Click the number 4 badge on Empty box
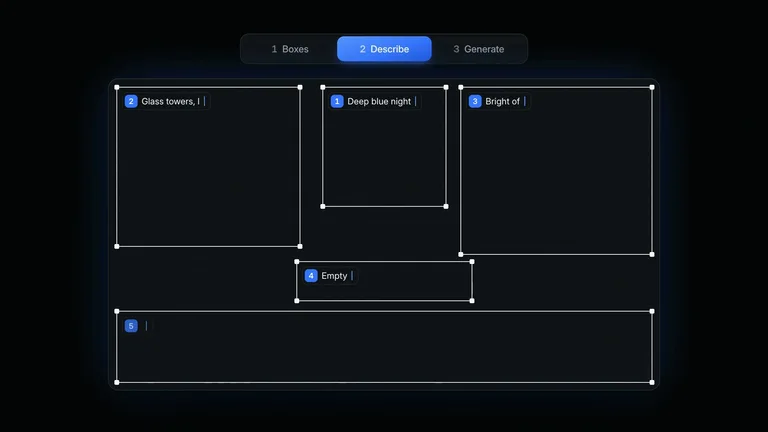The image size is (768, 432). tap(311, 276)
